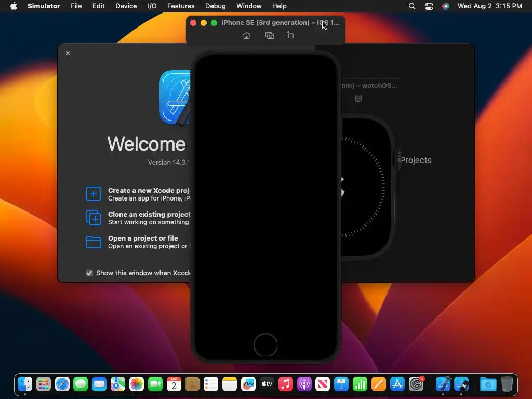Open Freeform from the Dock

248,384
